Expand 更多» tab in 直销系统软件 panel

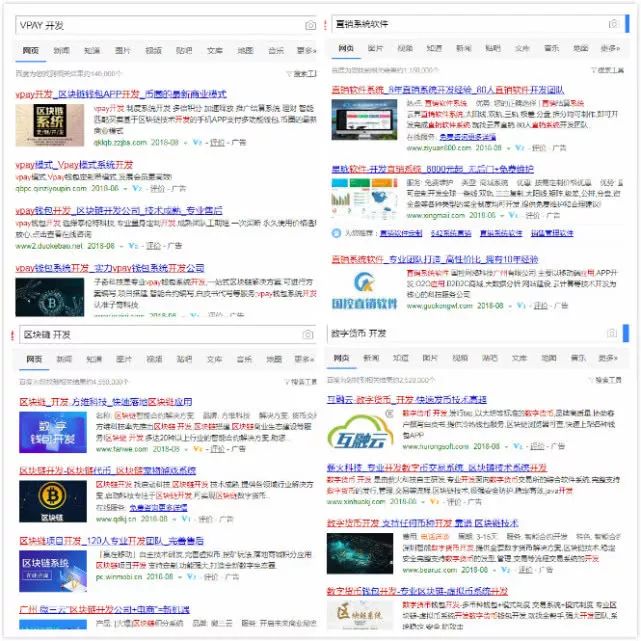[610, 48]
